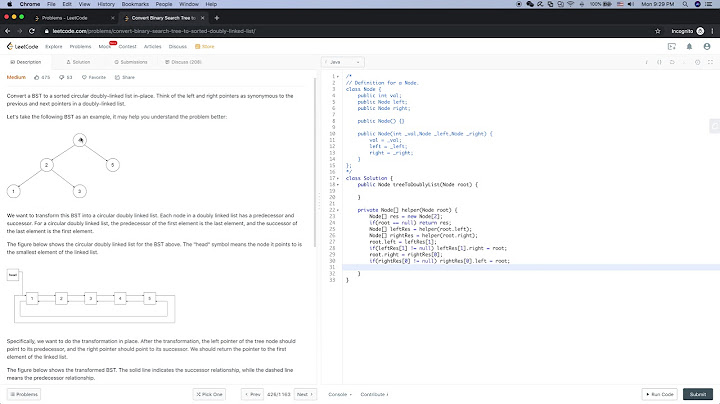Screen dimensions: 720x404
Task: Close the Convert Binary Search Tree tab
Action: click(202, 18)
